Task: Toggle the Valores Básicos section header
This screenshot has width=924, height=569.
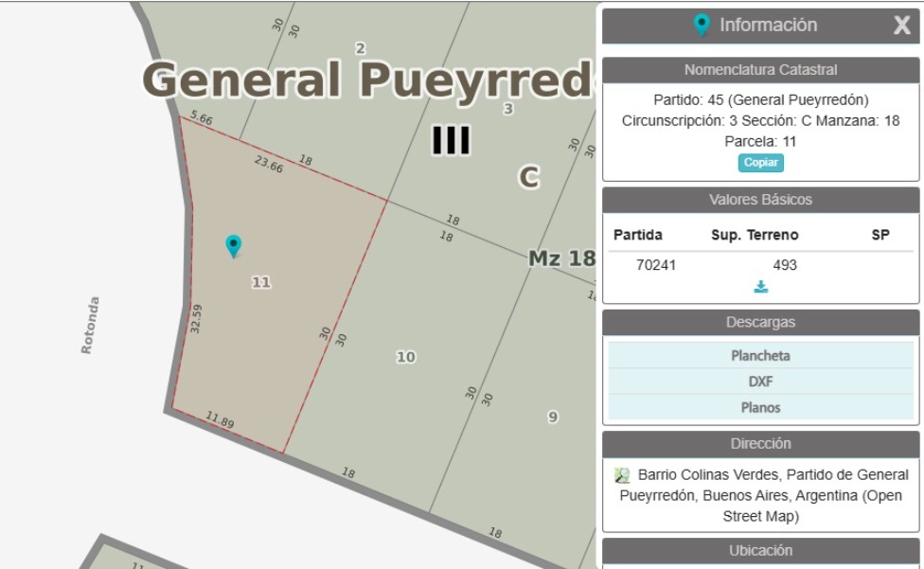Action: tap(760, 200)
